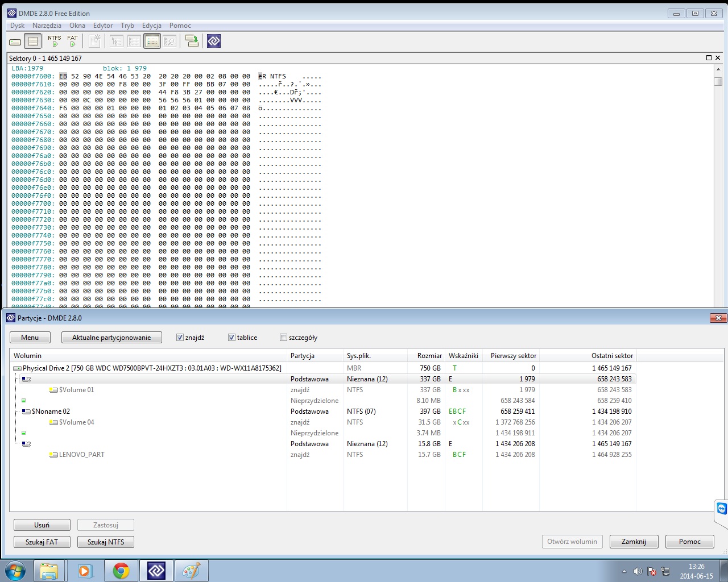Viewport: 728px width, 582px height.
Task: Click the Sys.plik. column header
Action: tap(375, 356)
